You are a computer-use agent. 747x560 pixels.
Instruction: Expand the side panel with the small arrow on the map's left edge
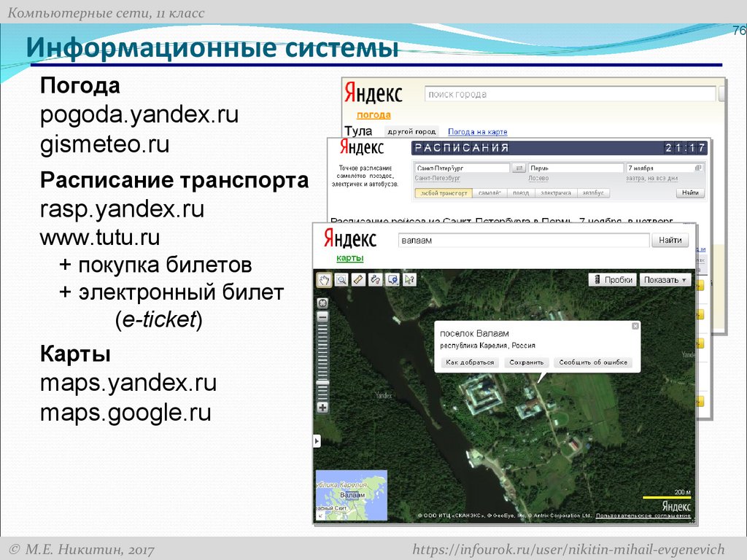tap(317, 441)
